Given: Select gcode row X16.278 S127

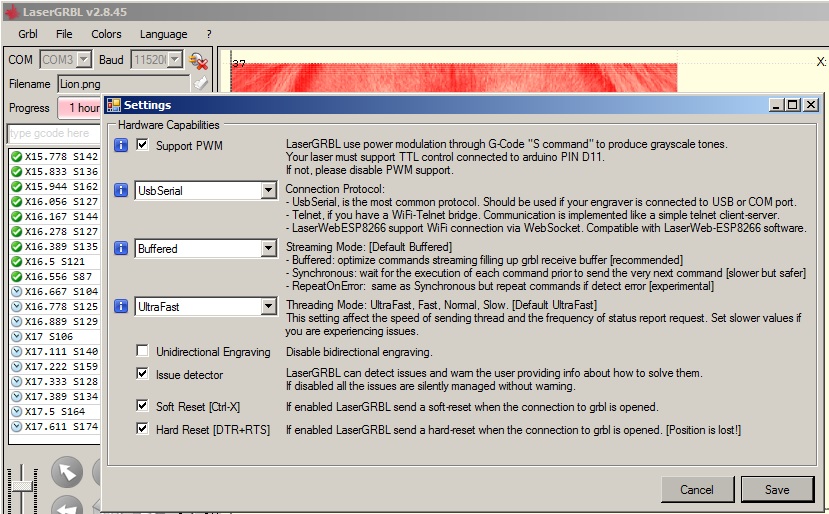Looking at the screenshot, I should (x=55, y=232).
